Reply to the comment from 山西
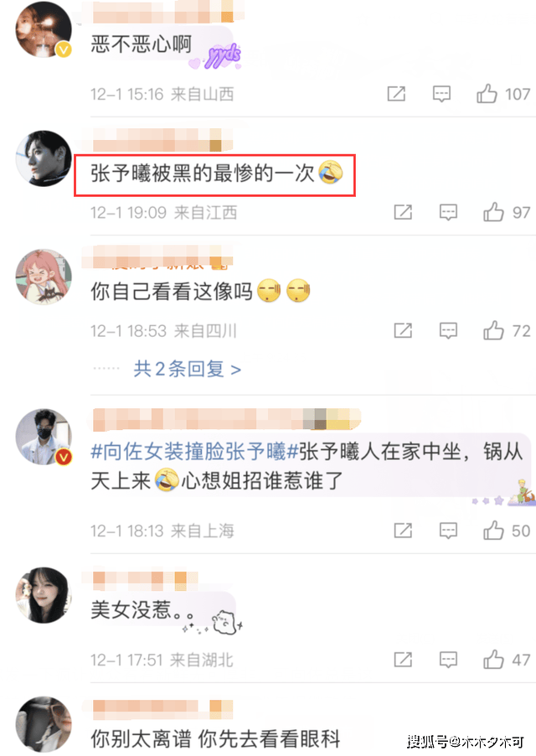The image size is (536, 756). tap(441, 94)
